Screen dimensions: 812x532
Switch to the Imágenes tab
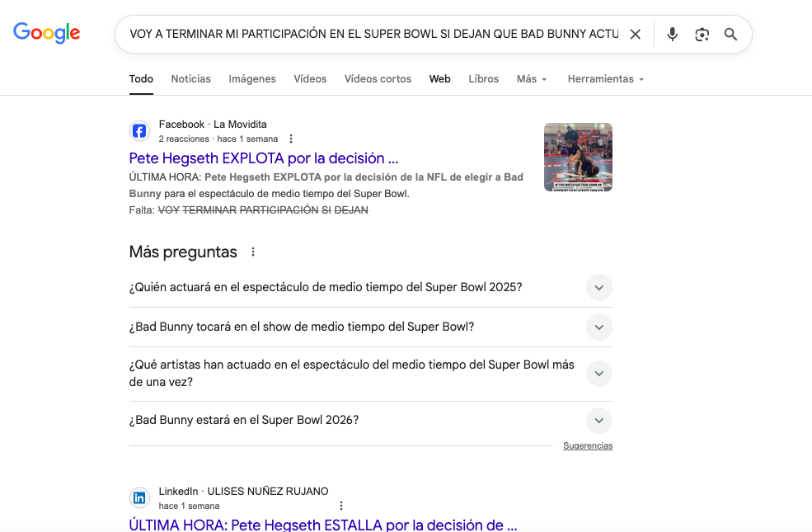point(252,79)
